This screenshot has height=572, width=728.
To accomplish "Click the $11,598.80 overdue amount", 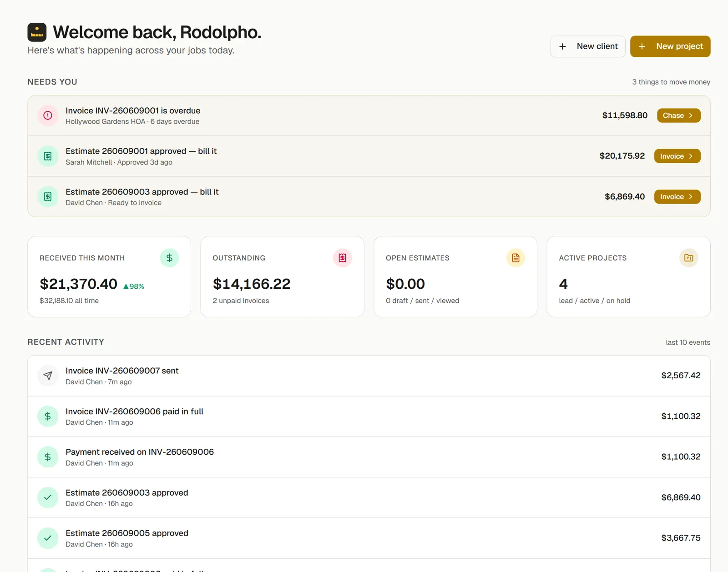I will [625, 115].
